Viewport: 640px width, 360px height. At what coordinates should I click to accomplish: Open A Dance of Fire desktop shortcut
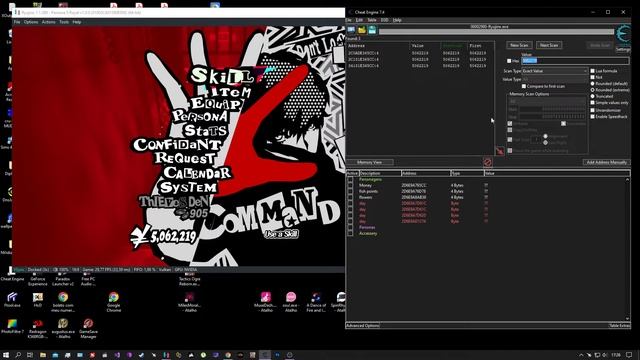tap(316, 302)
